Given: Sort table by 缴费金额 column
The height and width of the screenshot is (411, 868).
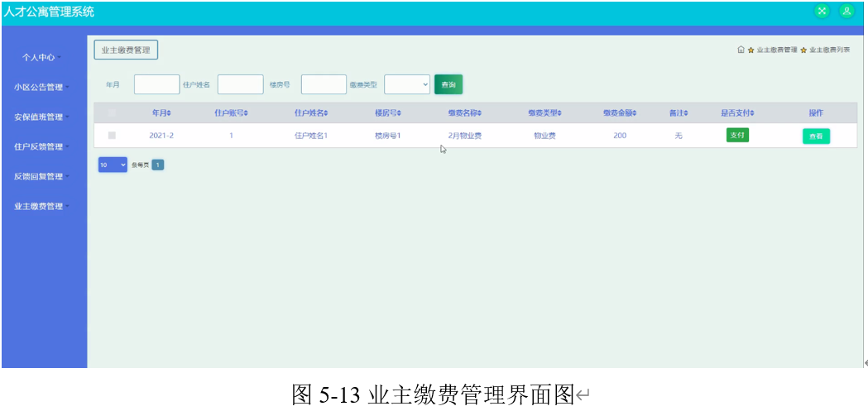Looking at the screenshot, I should (x=620, y=112).
